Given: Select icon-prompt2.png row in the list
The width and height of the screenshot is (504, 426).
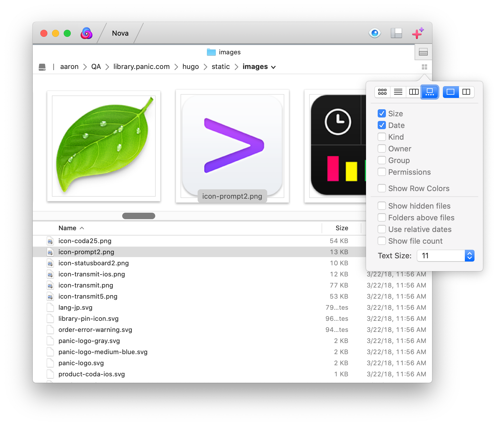Looking at the screenshot, I should point(199,252).
